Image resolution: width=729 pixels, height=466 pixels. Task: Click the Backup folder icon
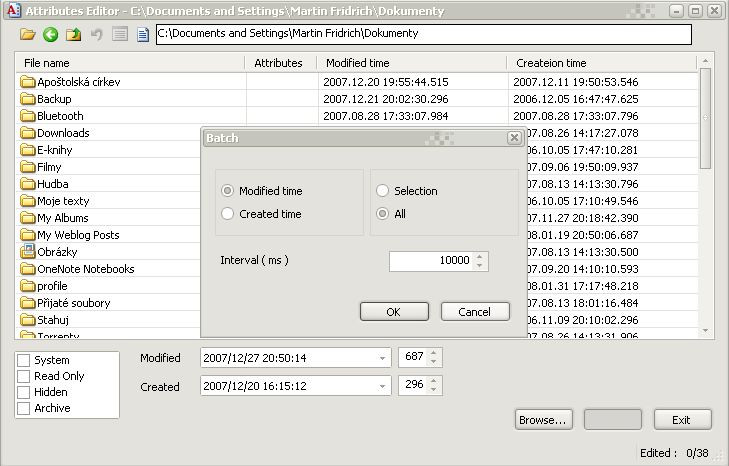[x=28, y=99]
